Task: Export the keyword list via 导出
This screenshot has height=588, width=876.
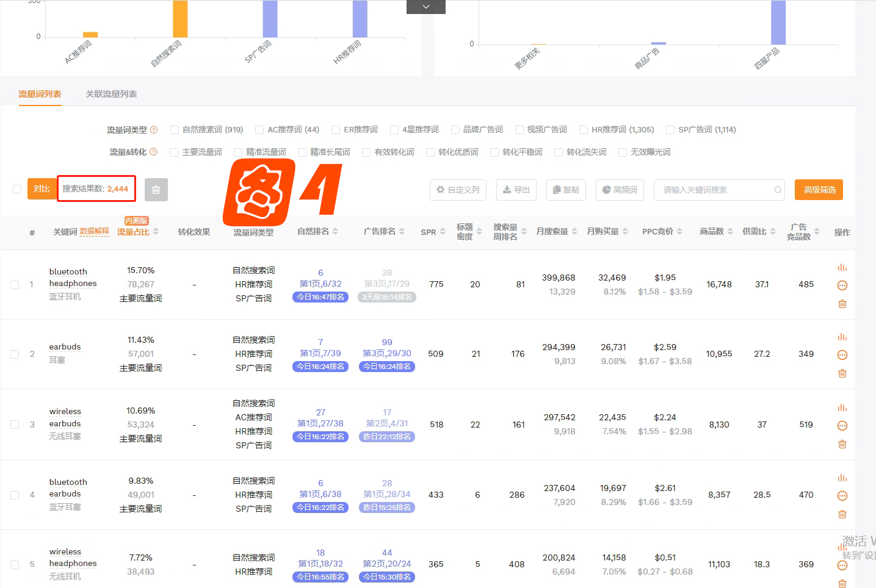Action: click(516, 190)
